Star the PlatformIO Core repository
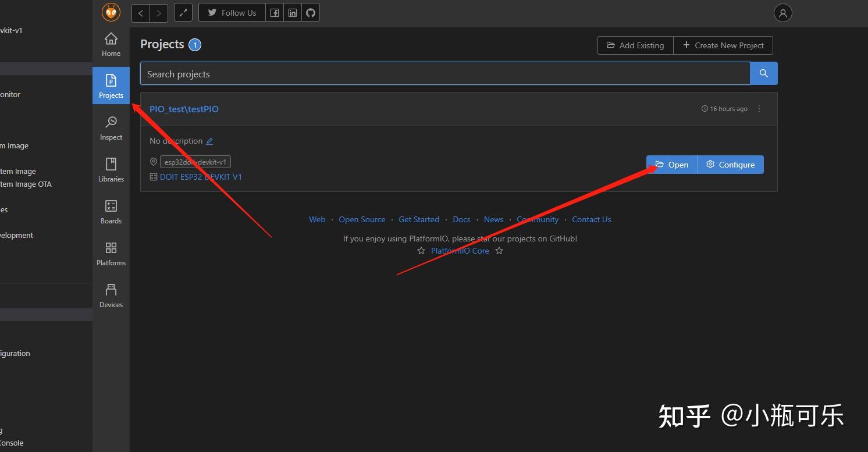Screen dimensions: 868x452 pyautogui.click(x=421, y=250)
